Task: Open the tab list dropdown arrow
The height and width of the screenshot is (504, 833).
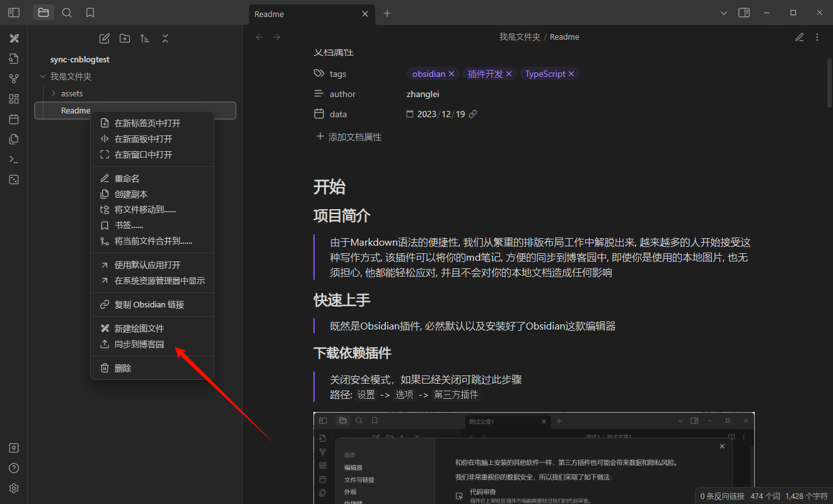Action: coord(723,13)
